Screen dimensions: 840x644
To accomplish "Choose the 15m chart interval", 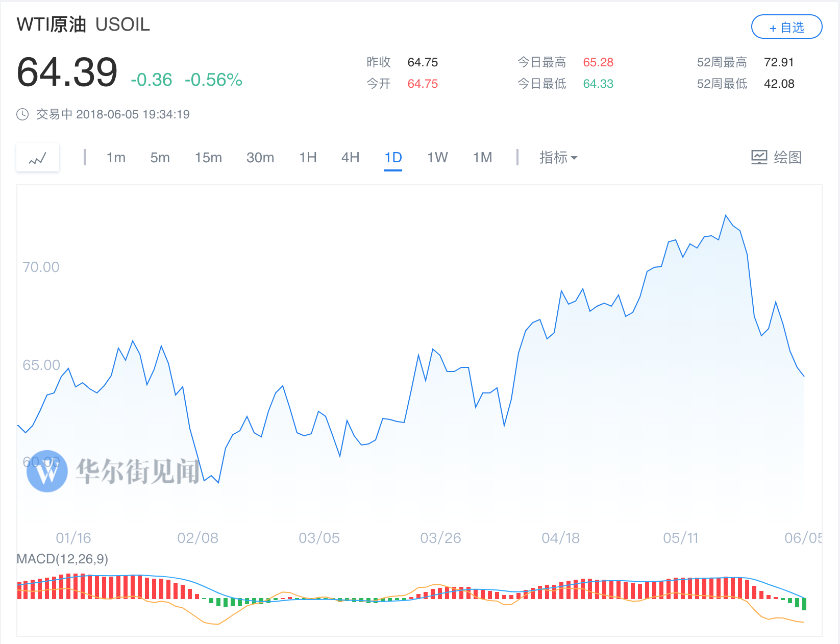I will 208,158.
